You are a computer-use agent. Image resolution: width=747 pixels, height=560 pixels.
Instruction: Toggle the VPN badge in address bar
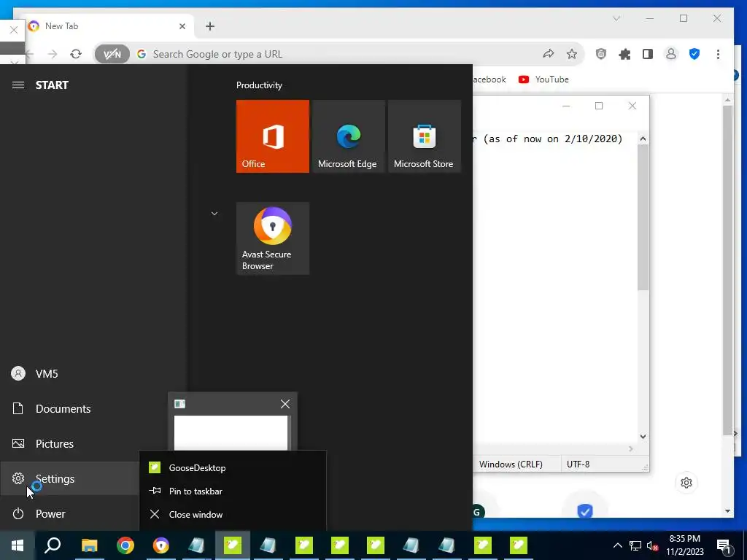(112, 54)
